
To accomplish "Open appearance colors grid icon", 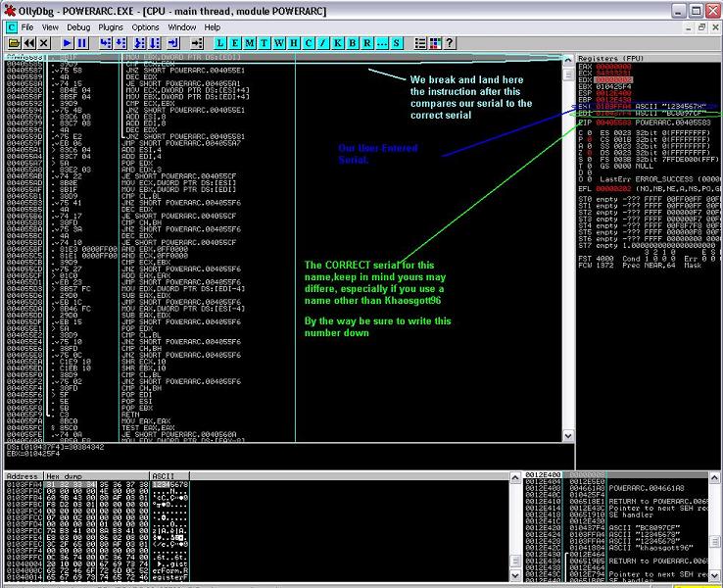I will click(435, 43).
